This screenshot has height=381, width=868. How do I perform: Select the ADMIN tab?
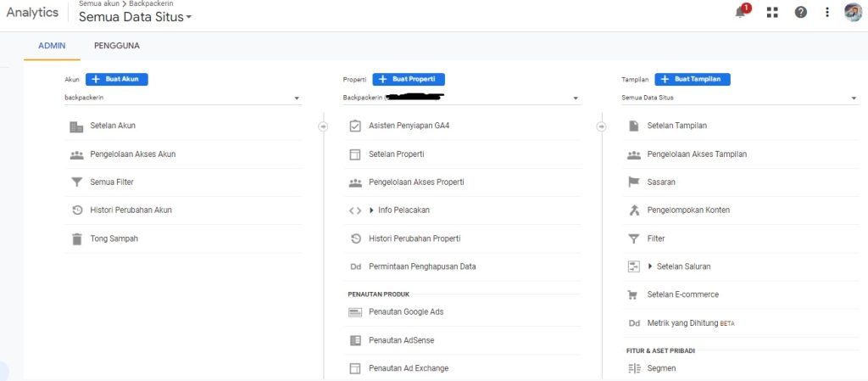(52, 46)
